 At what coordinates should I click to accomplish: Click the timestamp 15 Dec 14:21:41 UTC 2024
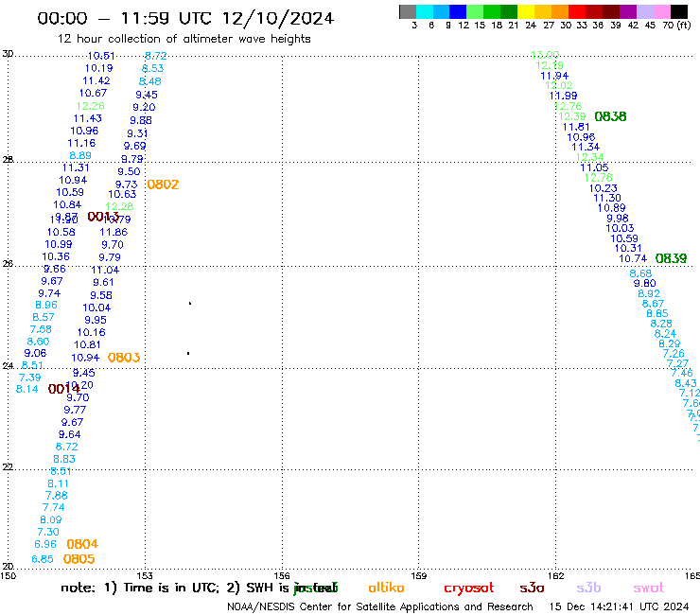click(619, 606)
